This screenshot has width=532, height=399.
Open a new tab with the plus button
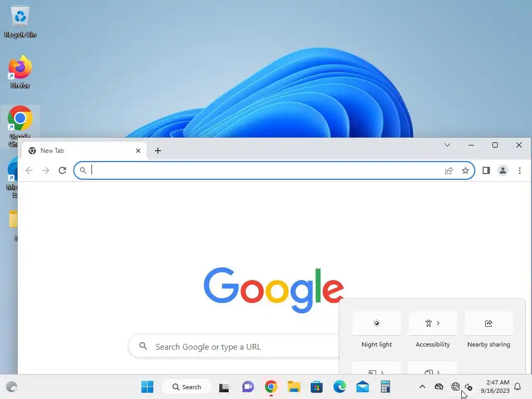coord(158,151)
